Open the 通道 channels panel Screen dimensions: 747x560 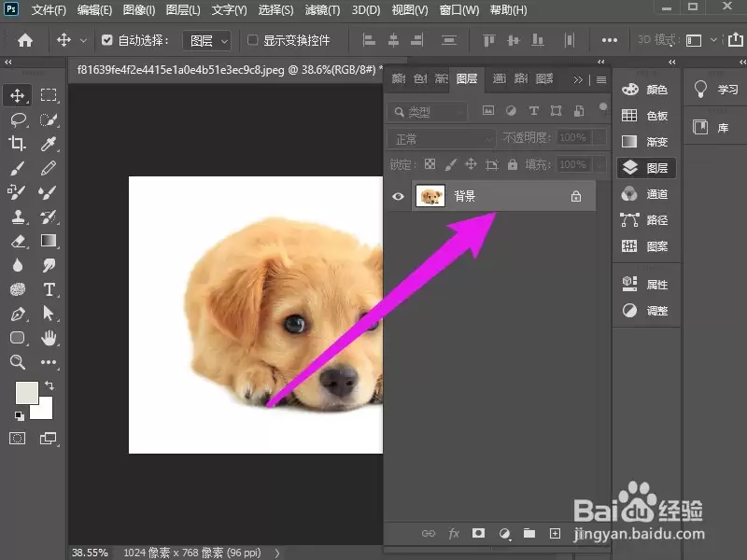645,194
